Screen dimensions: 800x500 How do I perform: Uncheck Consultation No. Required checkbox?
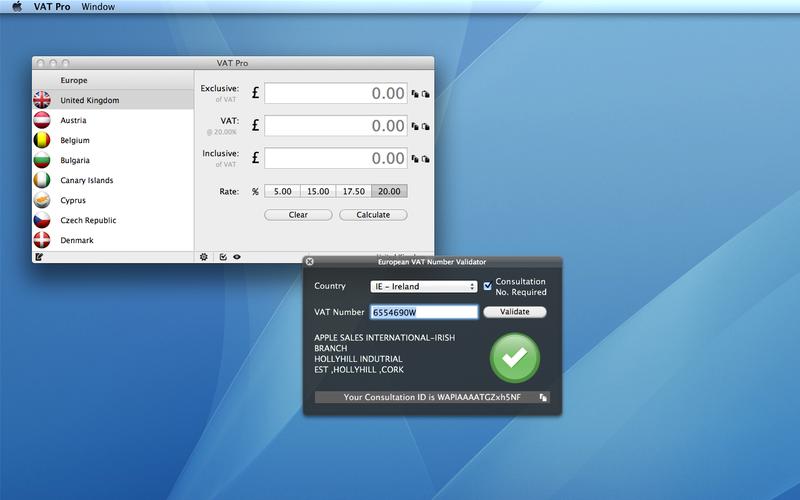click(488, 286)
